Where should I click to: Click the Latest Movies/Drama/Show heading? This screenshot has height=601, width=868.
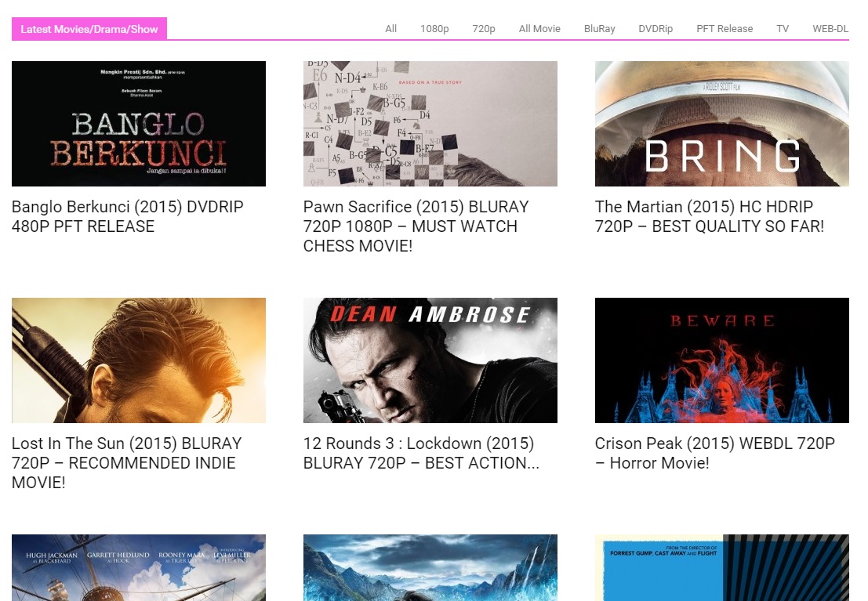pos(89,29)
